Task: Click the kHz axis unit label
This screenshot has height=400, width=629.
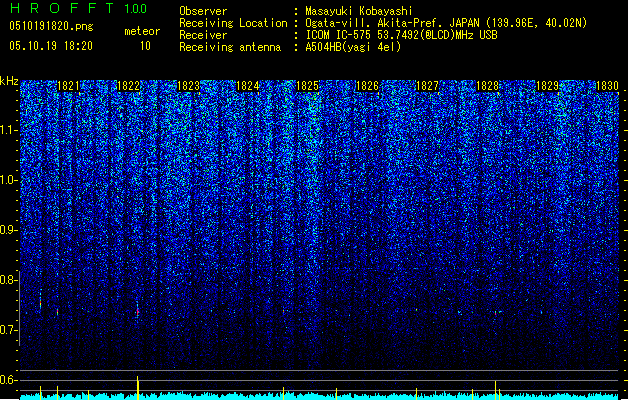Action: tap(9, 81)
